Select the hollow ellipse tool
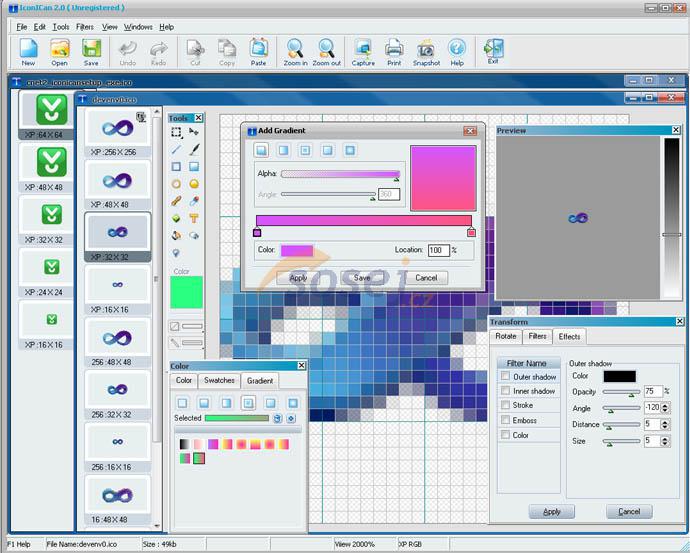 point(176,184)
